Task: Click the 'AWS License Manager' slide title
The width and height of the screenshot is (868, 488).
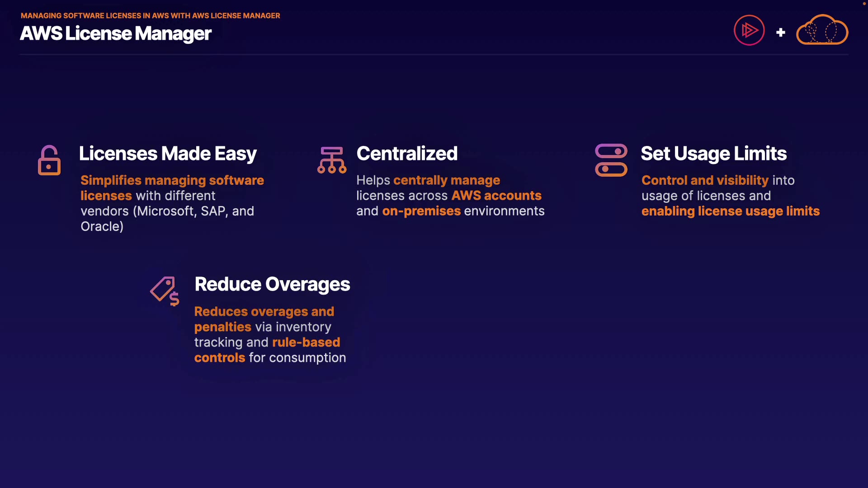Action: (116, 33)
